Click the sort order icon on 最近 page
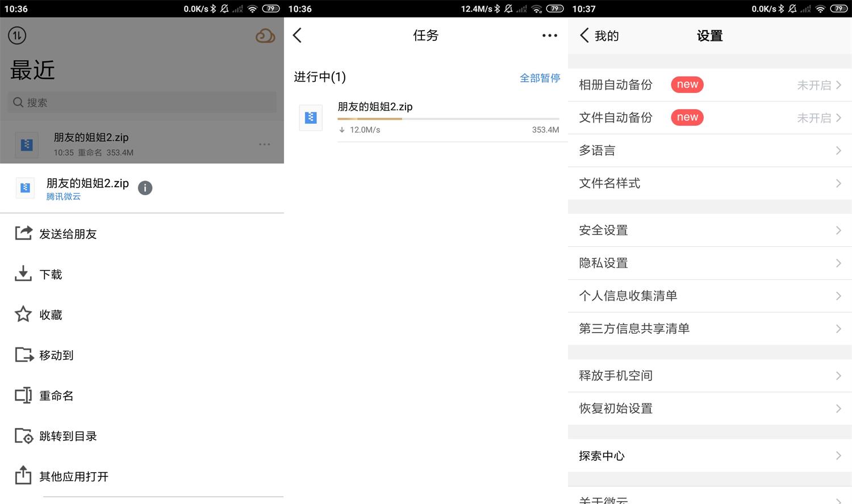 (16, 35)
